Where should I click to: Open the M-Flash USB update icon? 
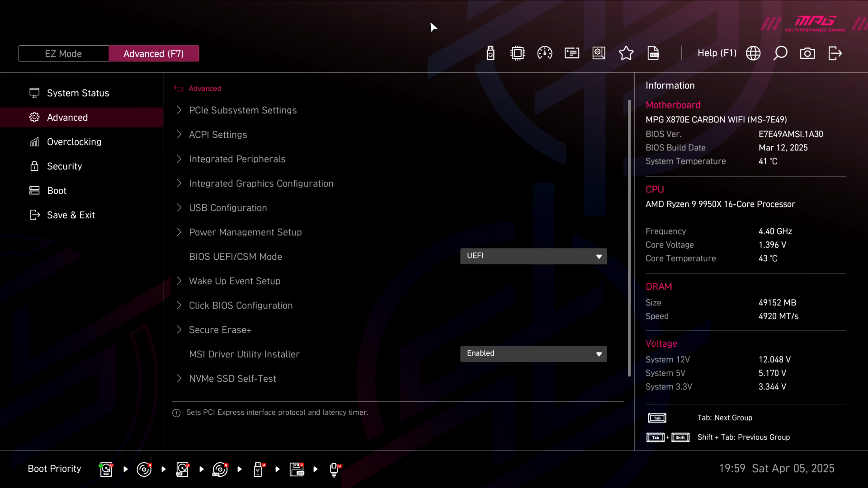tap(491, 53)
